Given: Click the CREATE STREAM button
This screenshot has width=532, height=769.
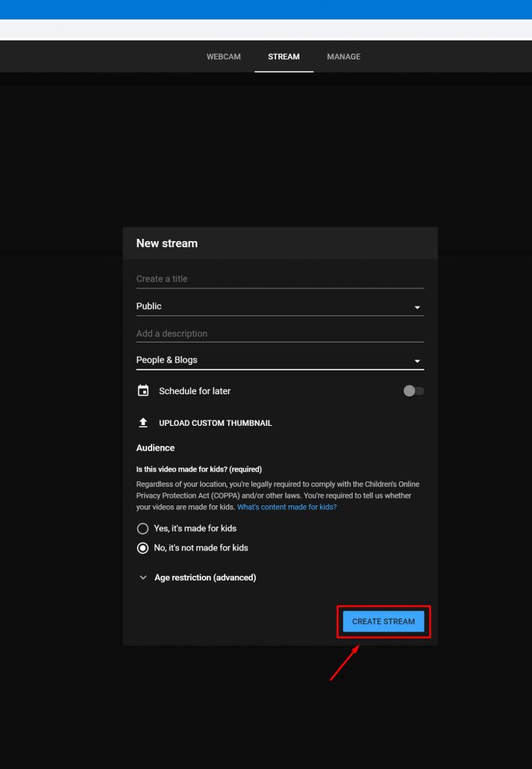Looking at the screenshot, I should coord(383,621).
